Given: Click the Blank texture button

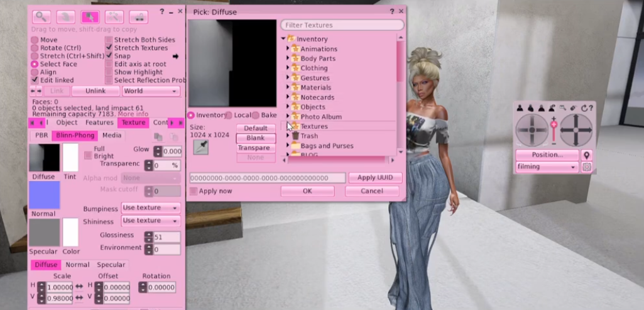Looking at the screenshot, I should pyautogui.click(x=256, y=138).
